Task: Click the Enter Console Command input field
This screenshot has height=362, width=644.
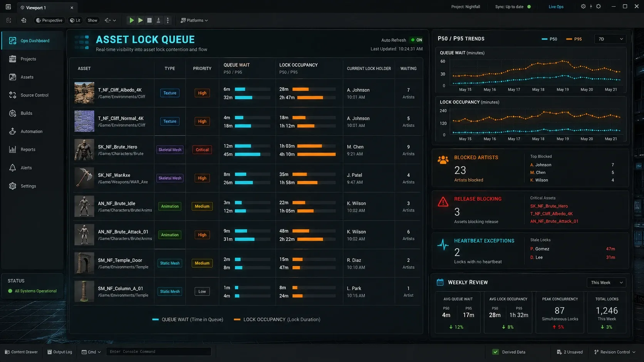Action: (159, 352)
